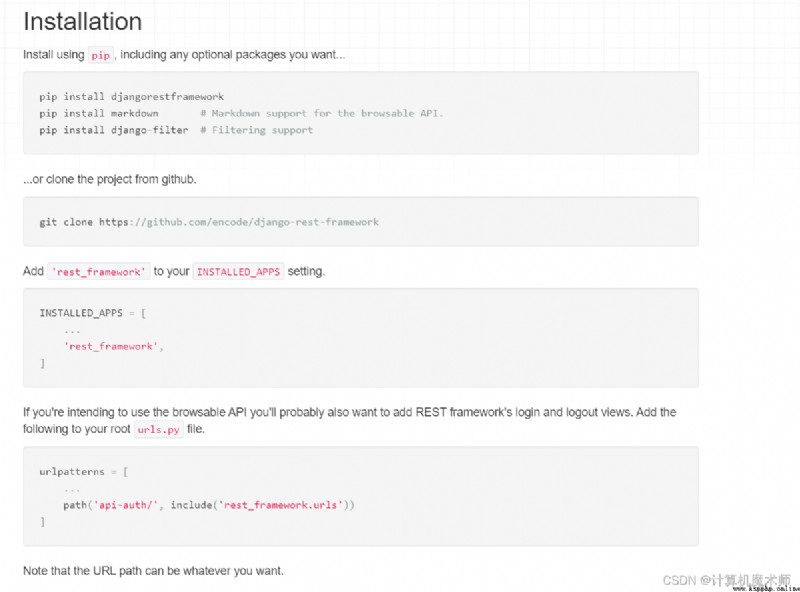Click the Installation heading
This screenshot has height=592, width=800.
(x=83, y=22)
